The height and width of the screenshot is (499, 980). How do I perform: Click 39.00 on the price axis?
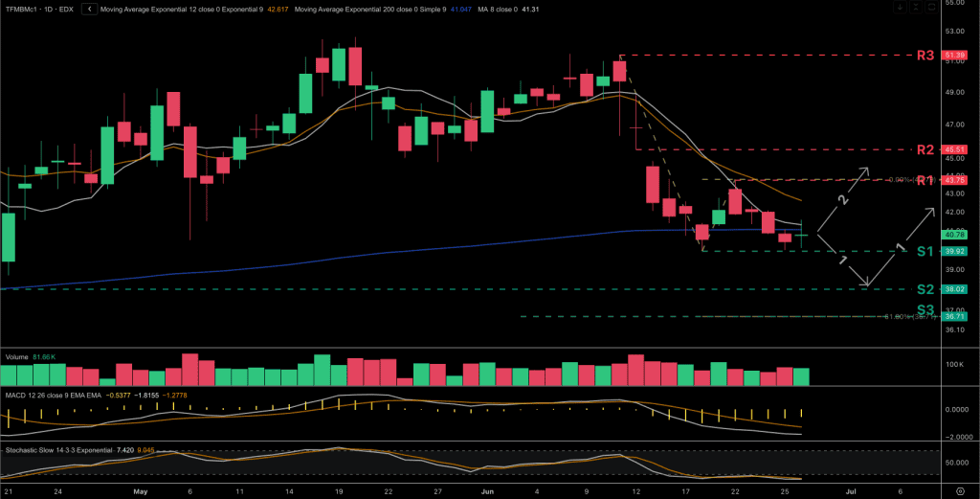(x=955, y=269)
